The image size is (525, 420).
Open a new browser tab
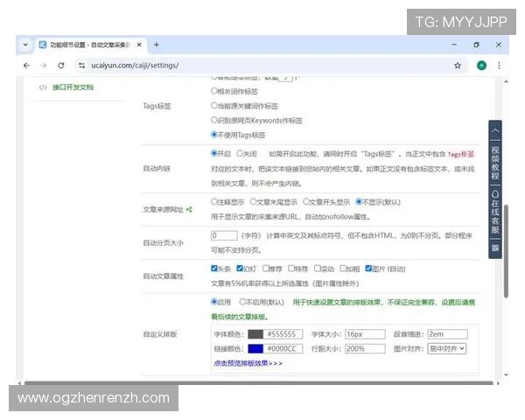pos(157,45)
